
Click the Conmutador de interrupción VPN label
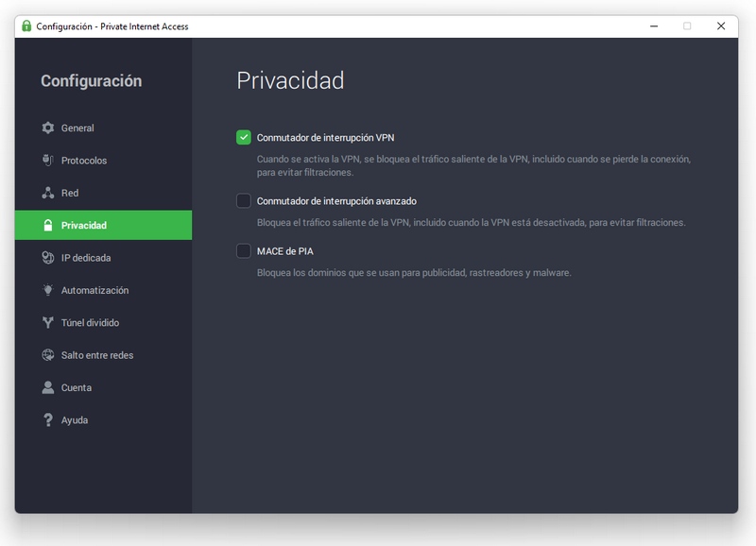tap(325, 138)
